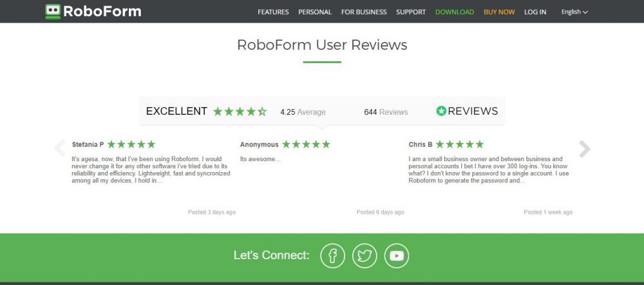Select the Chris B reviewer name

point(421,145)
